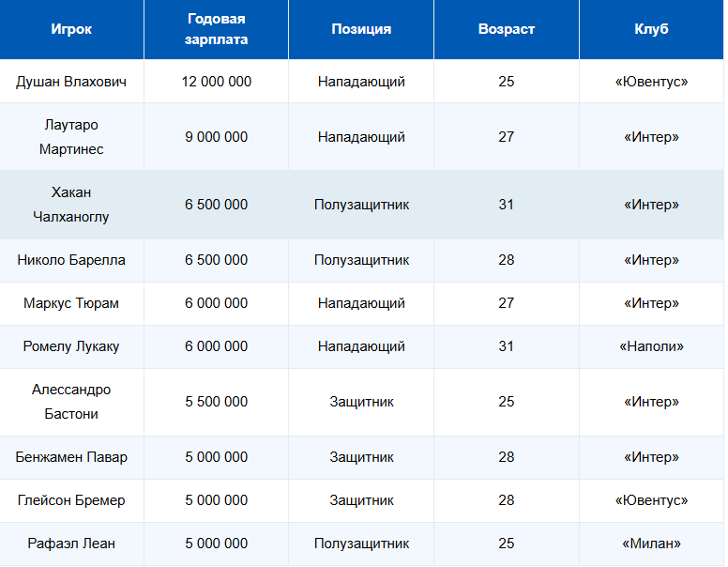This screenshot has width=728, height=567.
Task: Click the 'Годовая зарплата' column header
Action: tap(217, 29)
